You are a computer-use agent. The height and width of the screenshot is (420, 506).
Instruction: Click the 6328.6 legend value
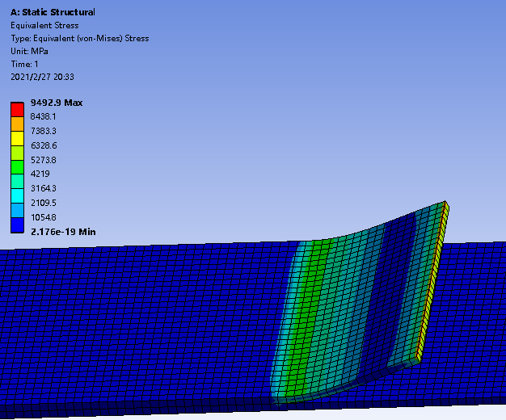coord(44,145)
